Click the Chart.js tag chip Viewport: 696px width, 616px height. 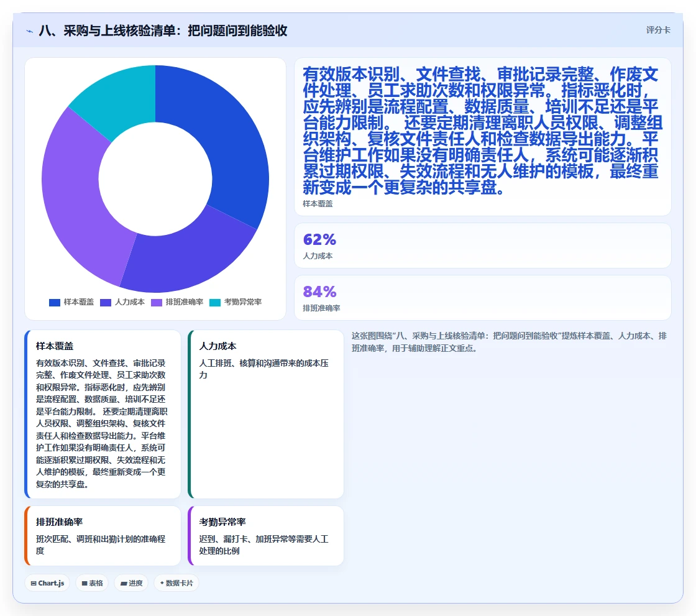[47, 583]
